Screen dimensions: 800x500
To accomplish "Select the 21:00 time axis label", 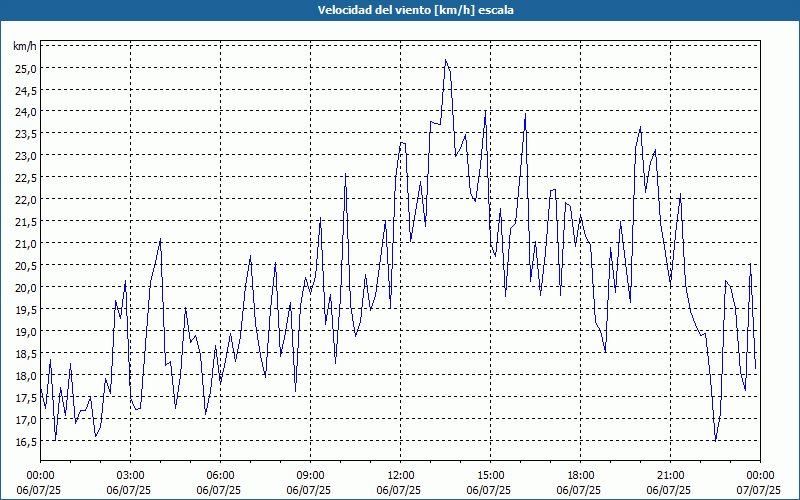I will tap(670, 475).
